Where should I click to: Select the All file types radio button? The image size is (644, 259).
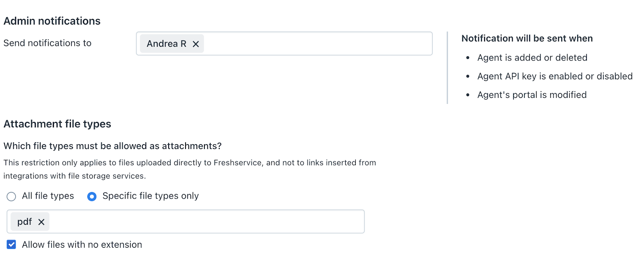point(11,197)
